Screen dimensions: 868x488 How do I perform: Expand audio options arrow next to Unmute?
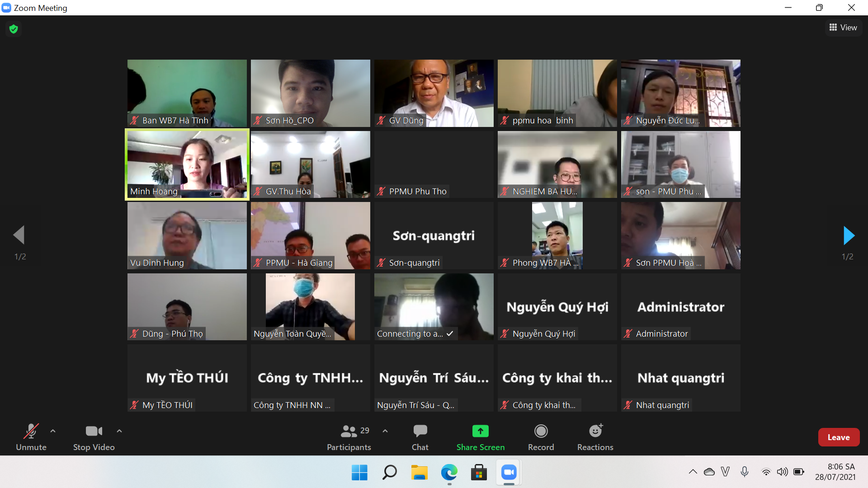53,431
